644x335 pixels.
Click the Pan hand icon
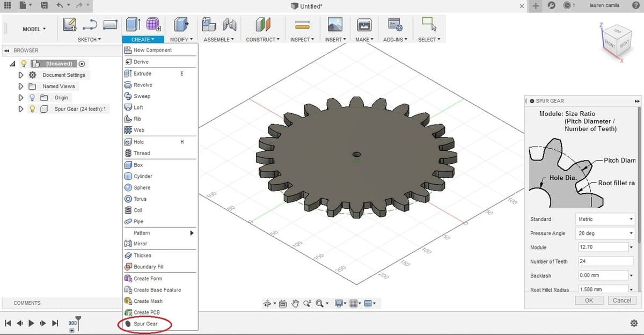(x=295, y=303)
